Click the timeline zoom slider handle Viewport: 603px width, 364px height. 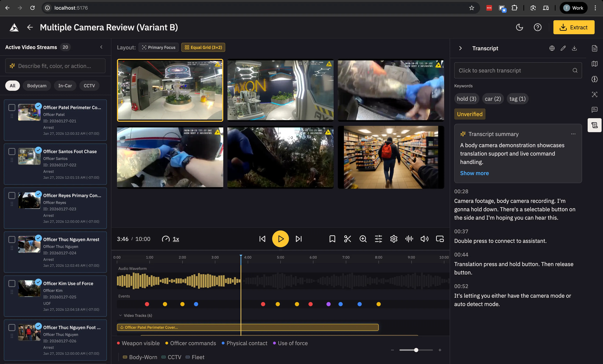(x=416, y=350)
